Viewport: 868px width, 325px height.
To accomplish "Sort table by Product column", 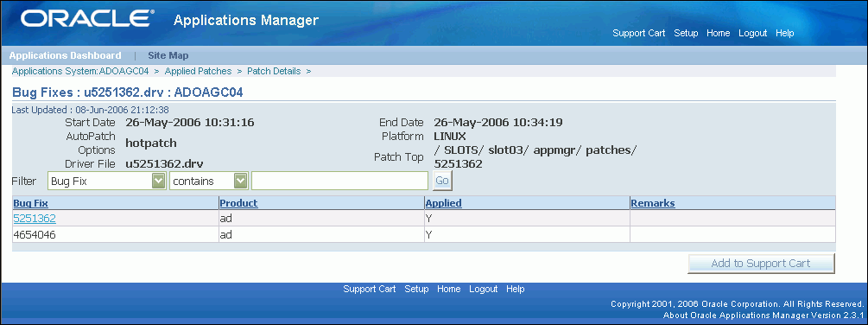I will coord(238,203).
